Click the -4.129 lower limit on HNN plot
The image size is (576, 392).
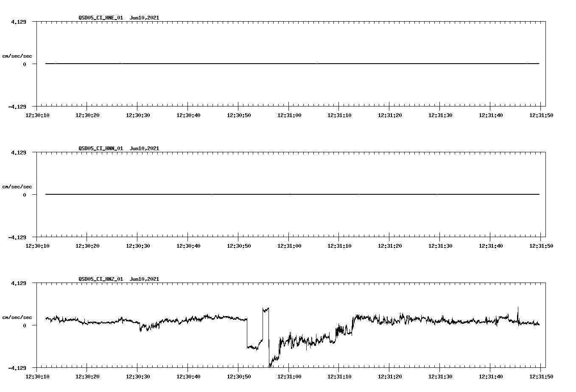click(x=17, y=237)
